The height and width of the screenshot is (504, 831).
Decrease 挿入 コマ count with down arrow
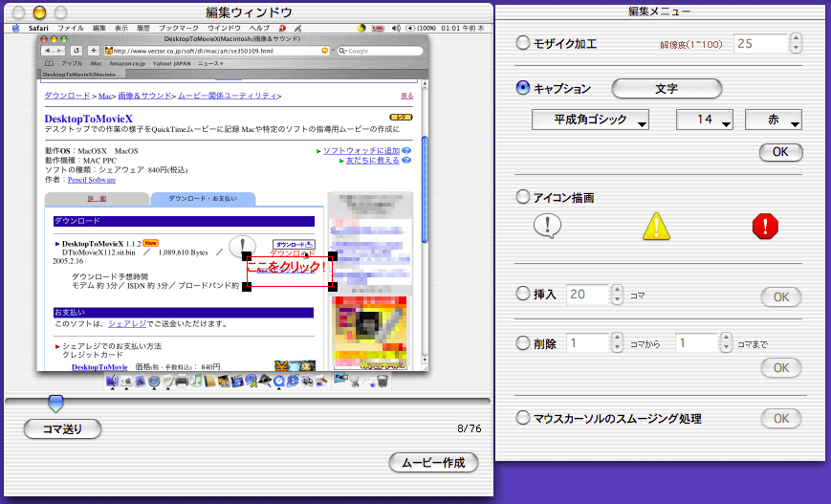(x=617, y=299)
